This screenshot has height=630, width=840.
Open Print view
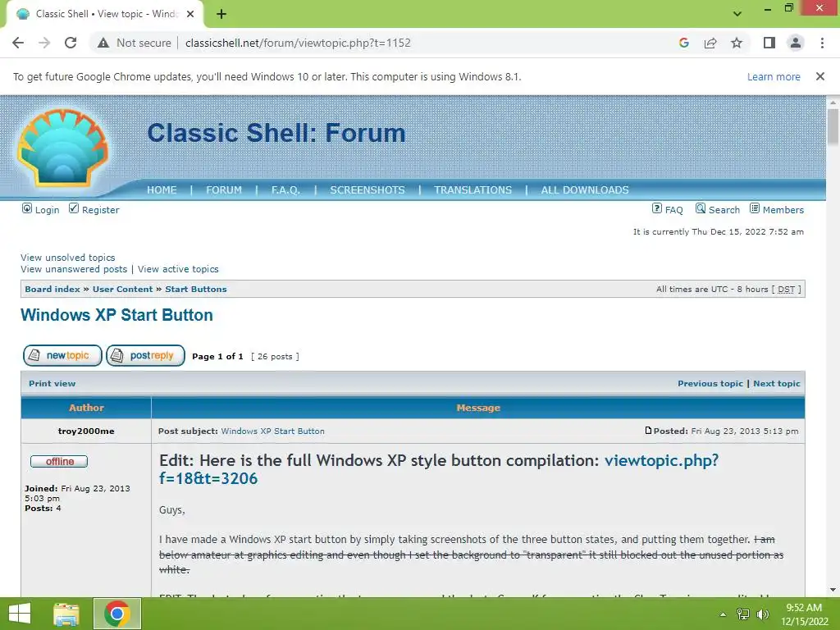52,384
